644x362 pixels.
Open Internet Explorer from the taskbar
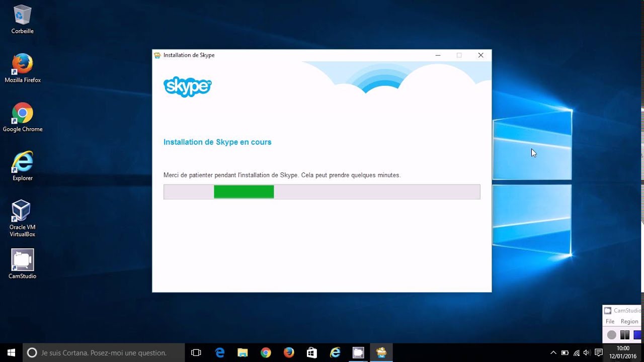[x=335, y=353]
